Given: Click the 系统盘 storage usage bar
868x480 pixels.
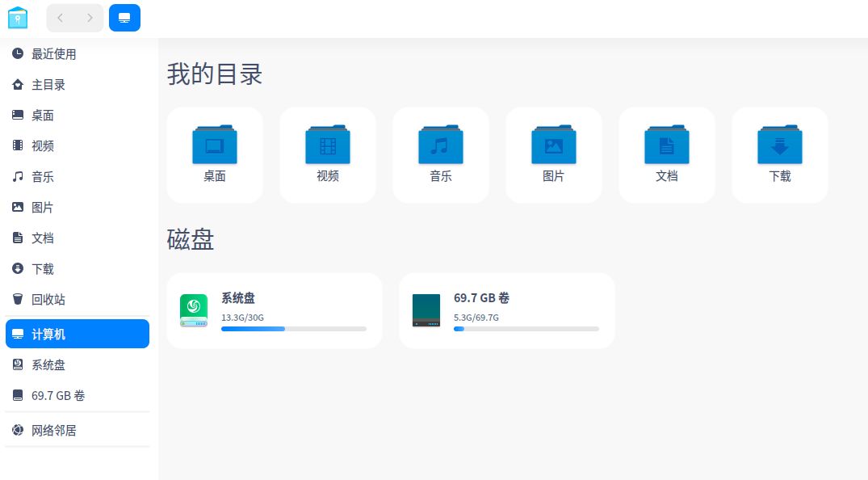Looking at the screenshot, I should click(294, 329).
